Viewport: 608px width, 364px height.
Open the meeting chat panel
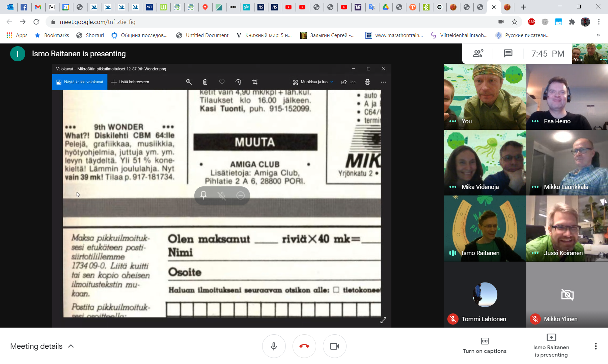coord(508,54)
